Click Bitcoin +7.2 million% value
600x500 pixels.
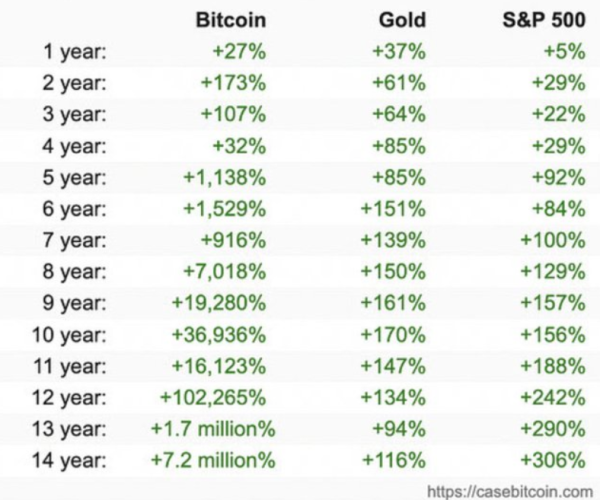(x=213, y=459)
